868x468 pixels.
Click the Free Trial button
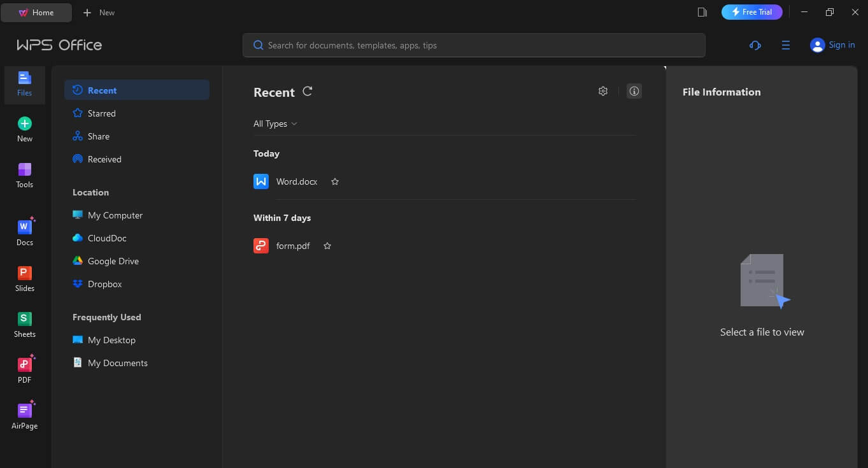(751, 12)
